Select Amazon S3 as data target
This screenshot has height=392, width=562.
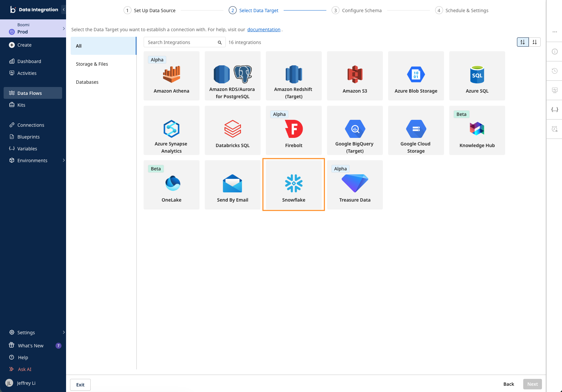tap(355, 76)
